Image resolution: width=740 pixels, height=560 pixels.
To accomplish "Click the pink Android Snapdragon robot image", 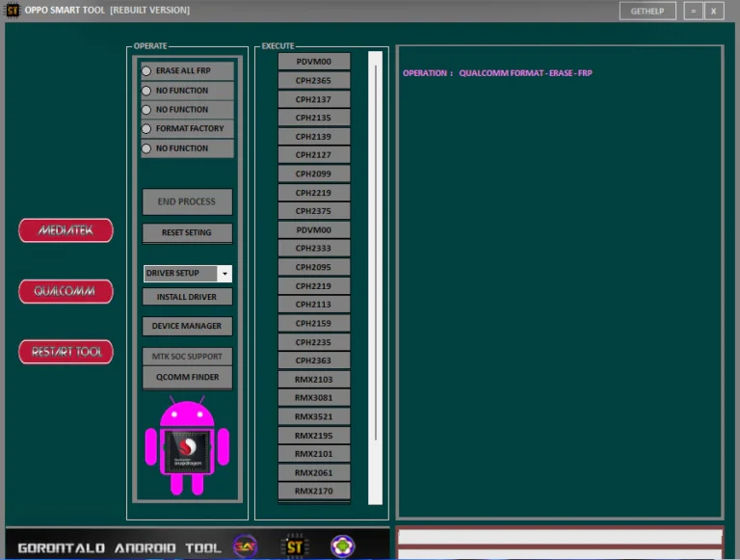I will tap(187, 446).
